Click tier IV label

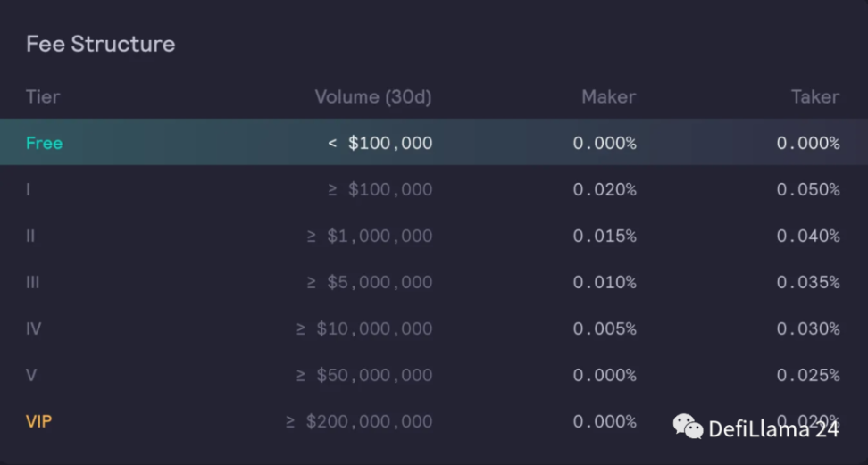(x=34, y=328)
